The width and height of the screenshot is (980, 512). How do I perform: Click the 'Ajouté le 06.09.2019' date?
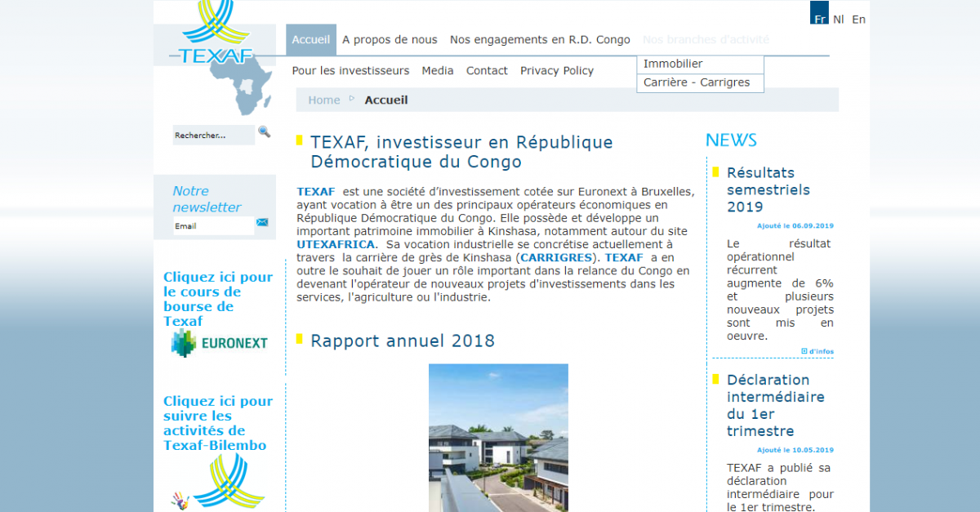pyautogui.click(x=795, y=225)
